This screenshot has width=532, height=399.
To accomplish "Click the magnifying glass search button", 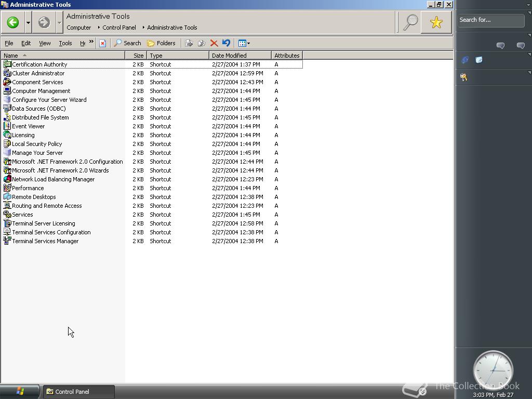I will tap(410, 22).
